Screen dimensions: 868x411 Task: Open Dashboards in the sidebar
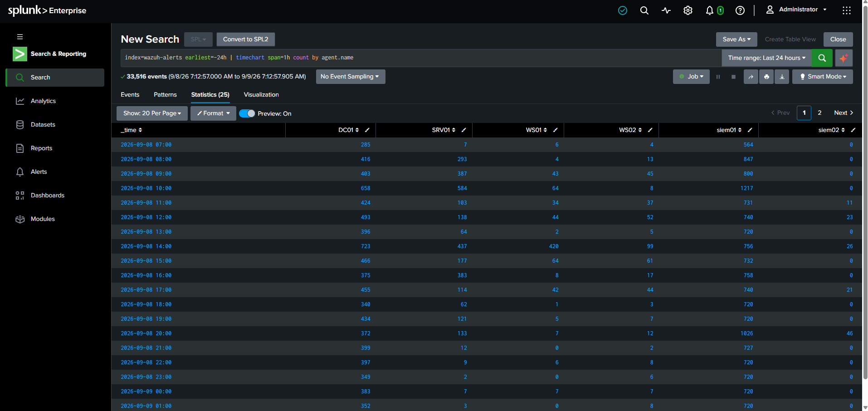click(55, 196)
